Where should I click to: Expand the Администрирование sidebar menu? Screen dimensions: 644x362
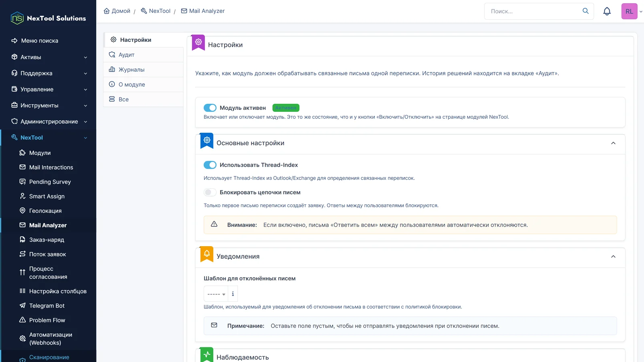[x=48, y=121]
